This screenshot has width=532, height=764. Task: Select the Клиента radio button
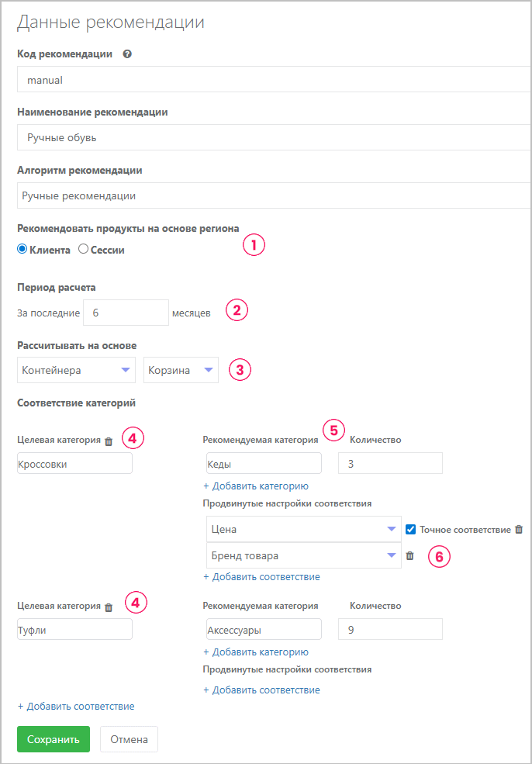tap(22, 250)
